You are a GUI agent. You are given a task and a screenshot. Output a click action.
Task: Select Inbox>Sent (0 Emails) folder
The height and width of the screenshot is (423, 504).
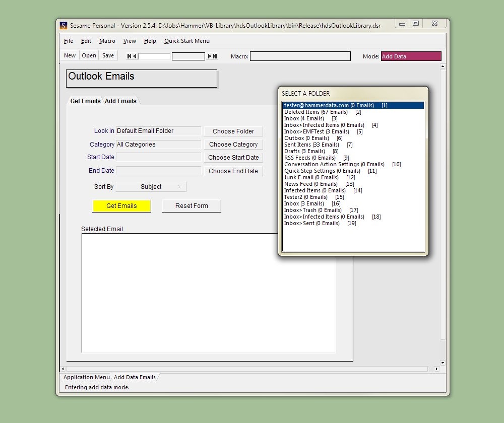pos(353,223)
